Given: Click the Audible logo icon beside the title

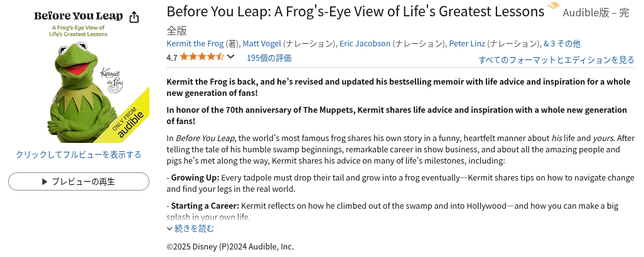Looking at the screenshot, I should click(553, 8).
